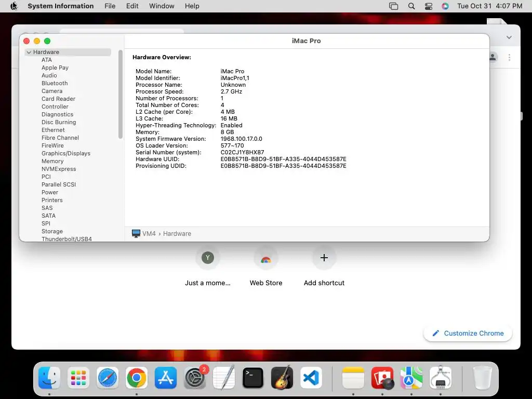Open the Edit menu
The image size is (532, 399).
click(132, 6)
